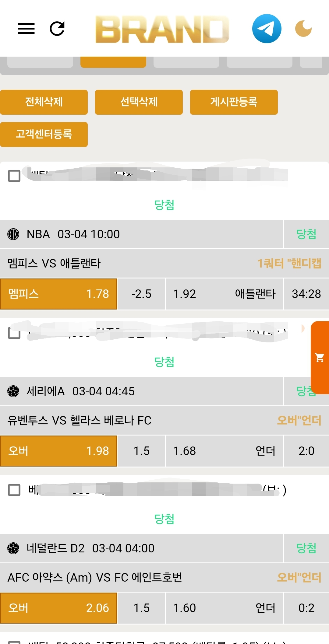Screen dimensions: 329x644
Task: Select the 오버 1.98 odds cell
Action: (x=59, y=451)
